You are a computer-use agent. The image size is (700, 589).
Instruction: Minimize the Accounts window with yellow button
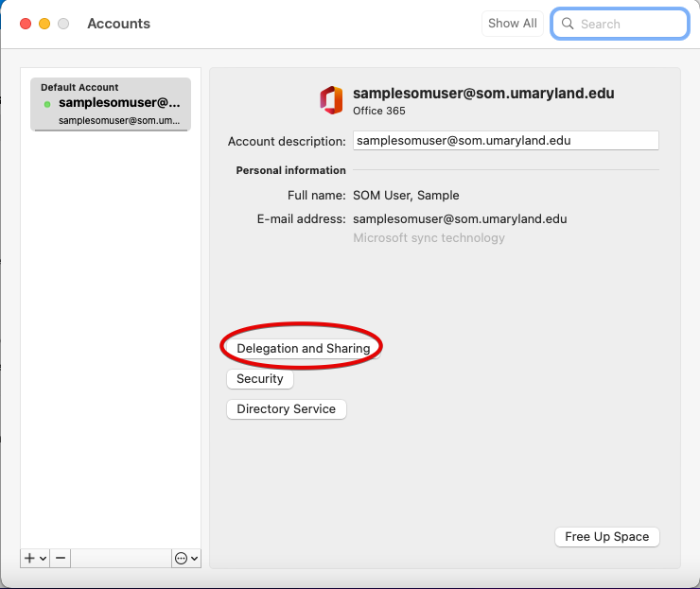pyautogui.click(x=44, y=24)
